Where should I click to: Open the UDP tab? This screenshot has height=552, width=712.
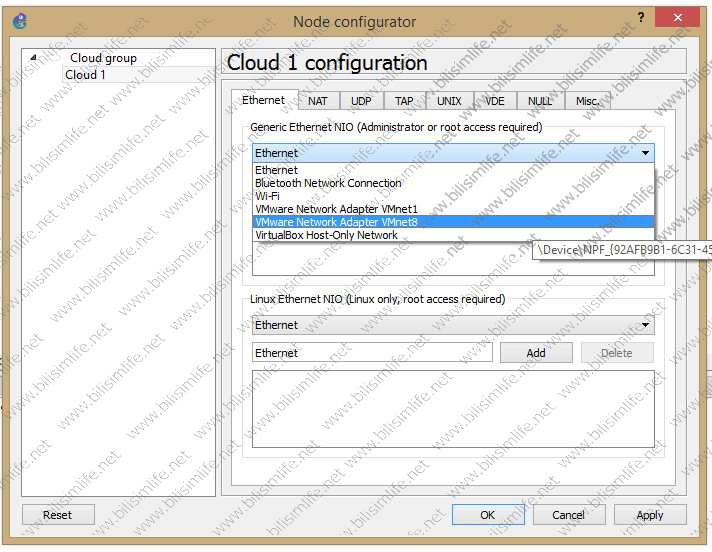point(361,101)
